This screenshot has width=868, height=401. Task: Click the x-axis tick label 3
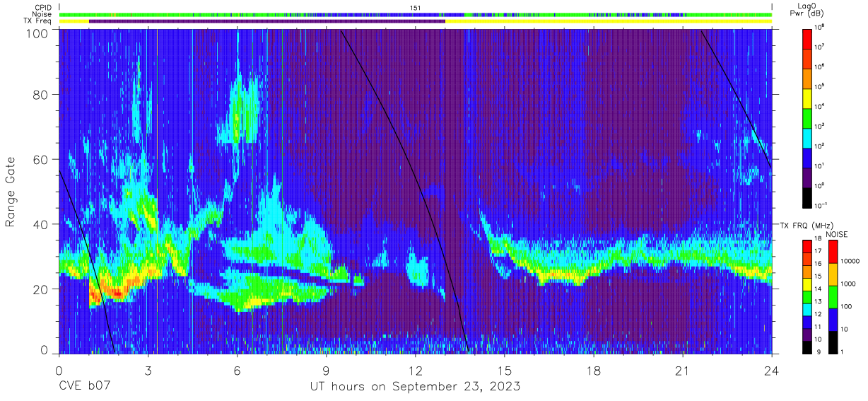tap(148, 370)
